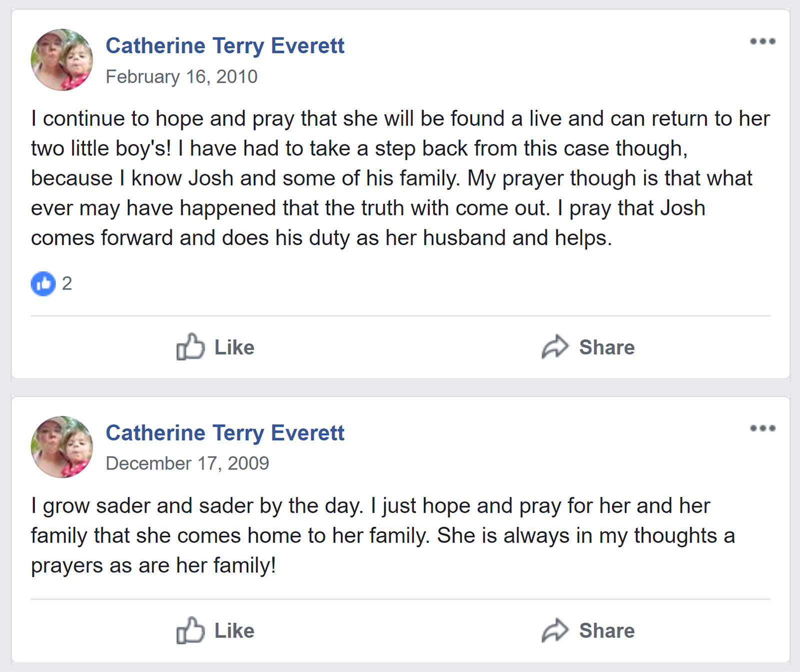This screenshot has height=672, width=800.
Task: Click the profile picture on the December 17 post
Action: pos(62,447)
